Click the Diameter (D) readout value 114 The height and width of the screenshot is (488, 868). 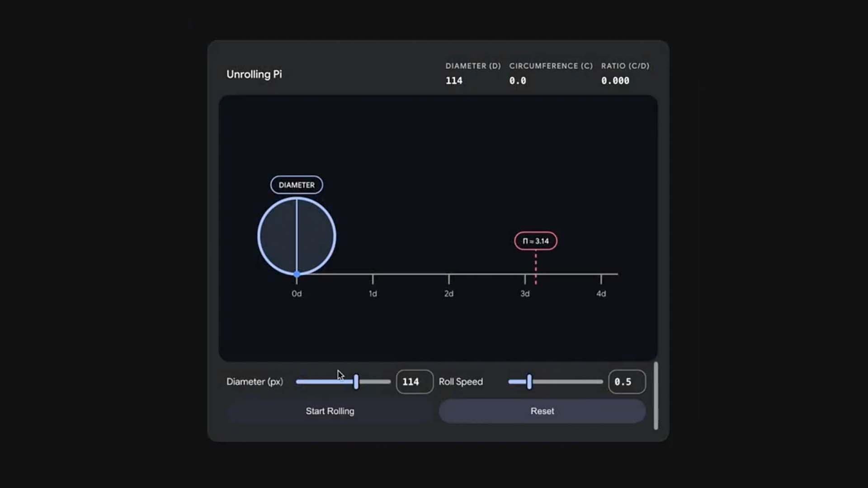click(454, 81)
